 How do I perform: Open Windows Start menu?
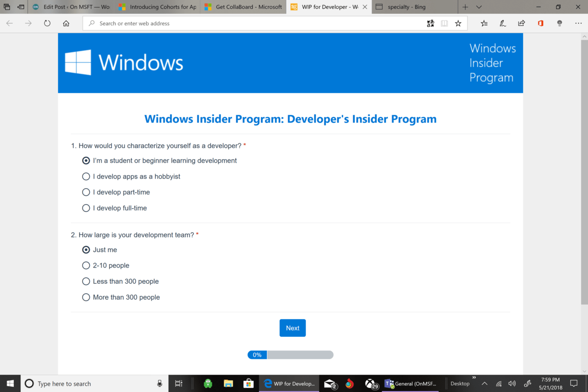10,383
